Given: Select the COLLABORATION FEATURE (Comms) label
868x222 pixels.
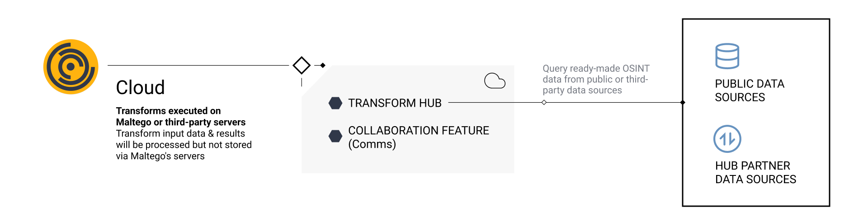Looking at the screenshot, I should 419,137.
